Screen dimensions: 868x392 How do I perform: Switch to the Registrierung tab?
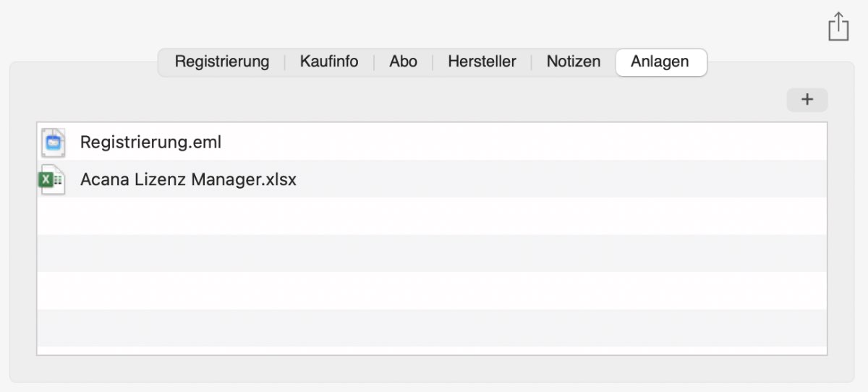[222, 61]
